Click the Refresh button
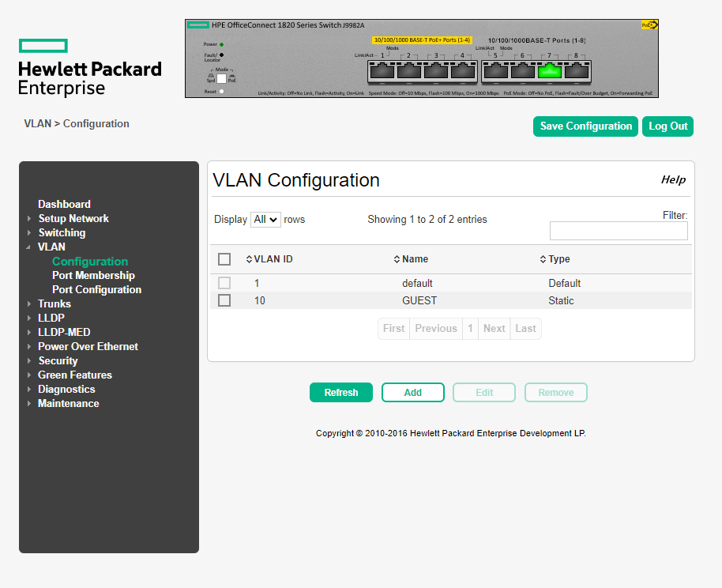 (x=341, y=393)
